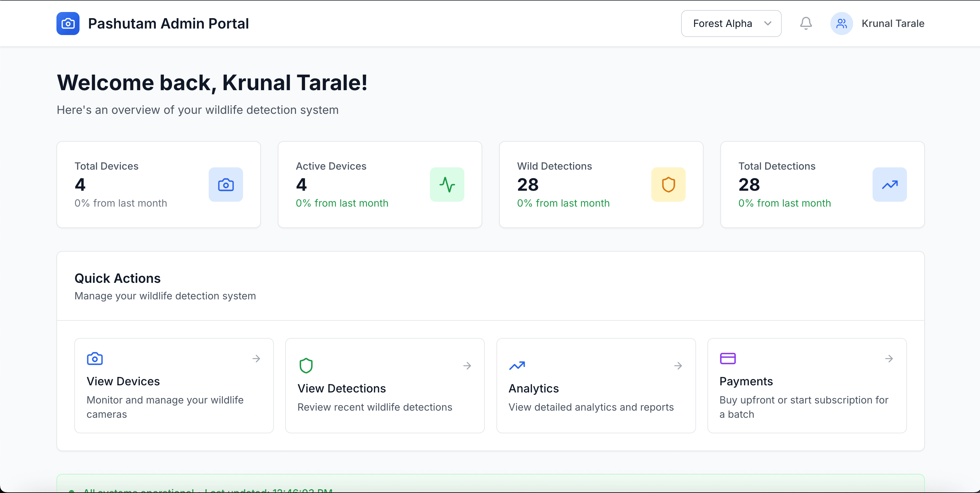This screenshot has width=980, height=493.
Task: Click the Welcome back, Krunal Tarale! heading
Action: click(x=212, y=82)
